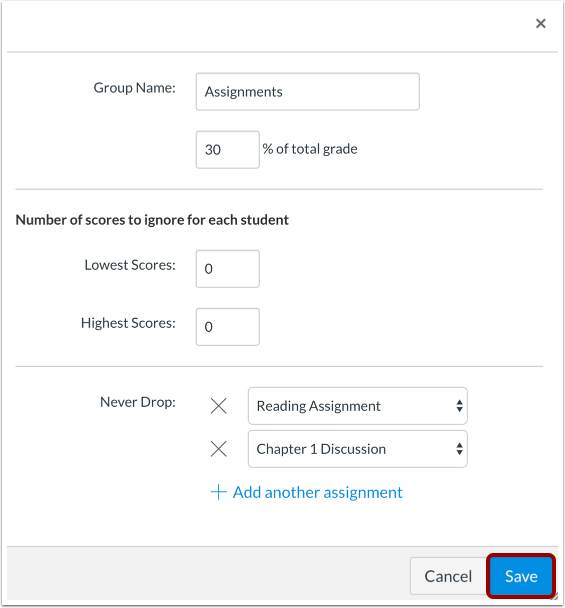Click the Lowest Scores input box
565x608 pixels.
[228, 269]
